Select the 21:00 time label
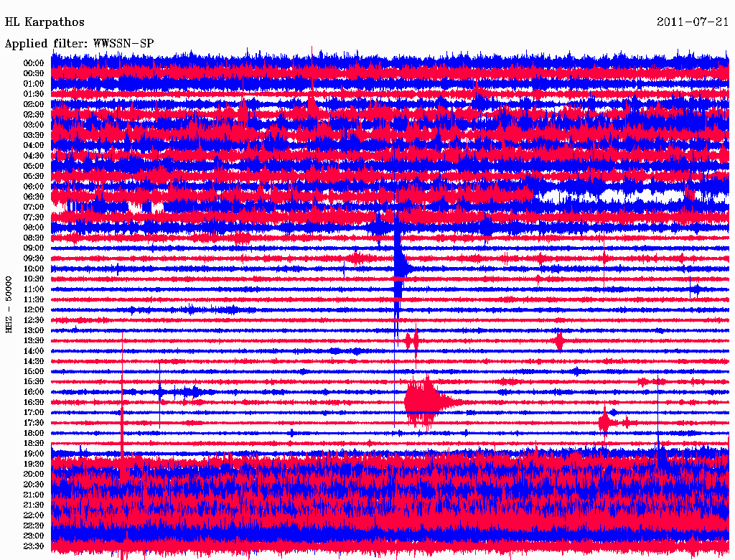The width and height of the screenshot is (735, 560). tap(34, 495)
